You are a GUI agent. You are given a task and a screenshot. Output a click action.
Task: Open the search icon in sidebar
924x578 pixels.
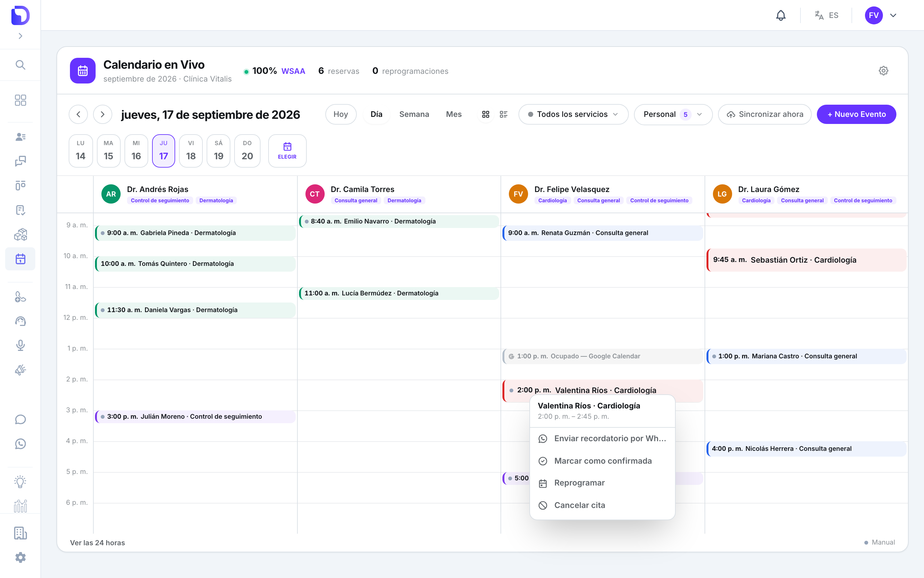(20, 65)
